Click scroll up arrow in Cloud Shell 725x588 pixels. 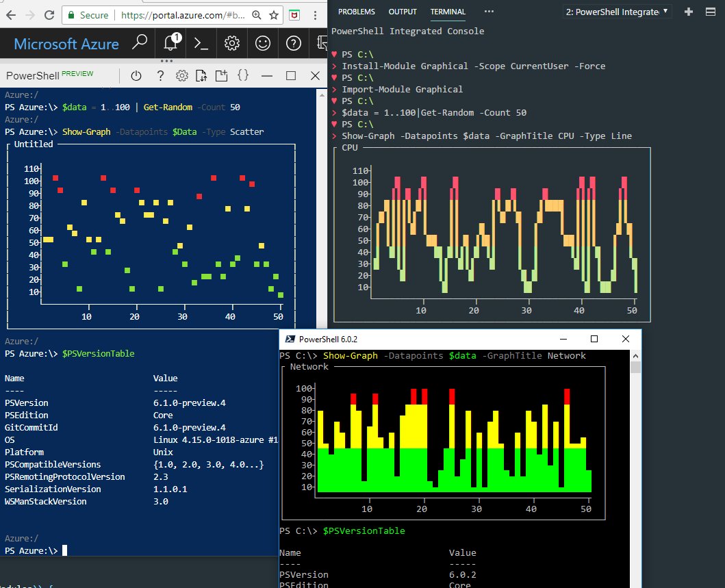(x=322, y=94)
